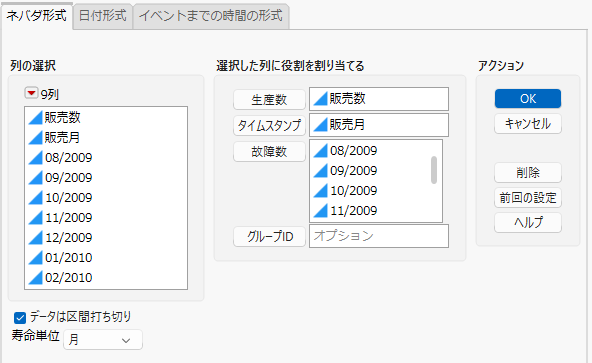Click the icon next to 02/2010 in column list

point(35,278)
